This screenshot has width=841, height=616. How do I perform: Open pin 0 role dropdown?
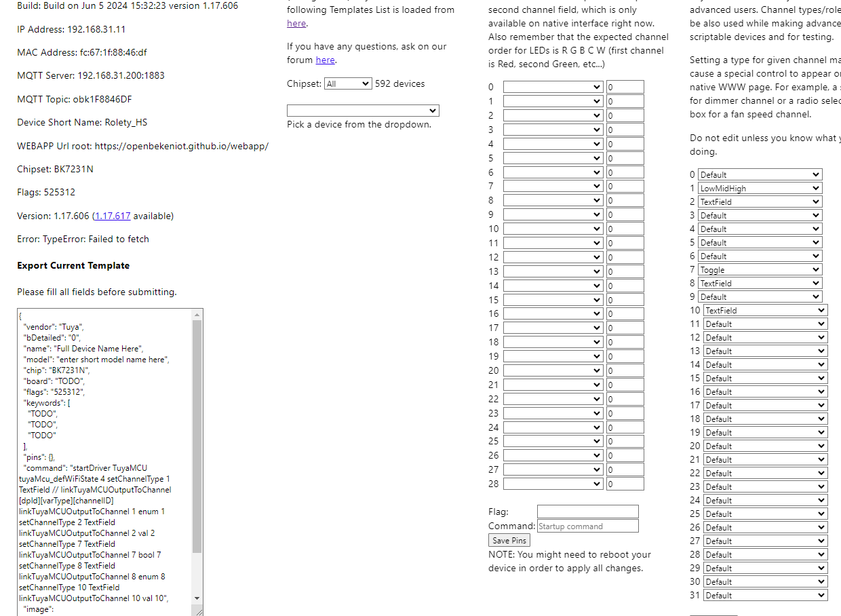coord(553,87)
